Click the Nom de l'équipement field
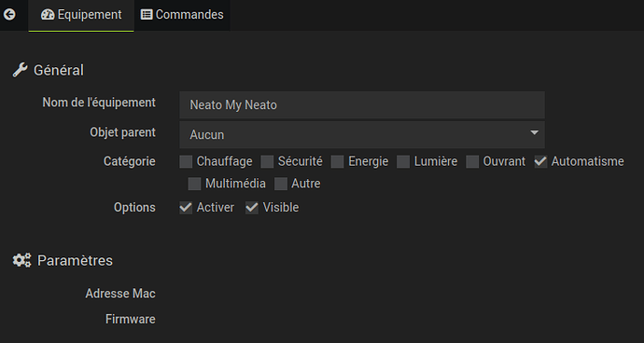 (x=362, y=105)
